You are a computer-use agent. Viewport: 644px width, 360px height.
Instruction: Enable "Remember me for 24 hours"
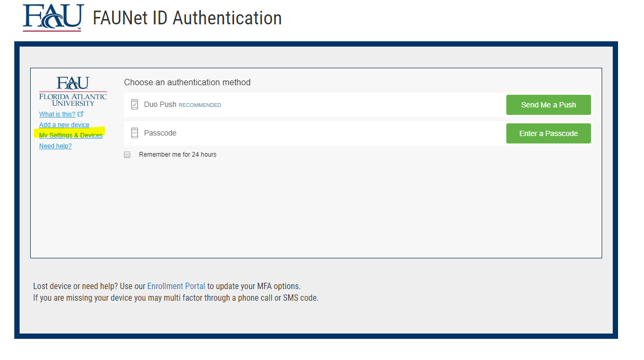(127, 154)
